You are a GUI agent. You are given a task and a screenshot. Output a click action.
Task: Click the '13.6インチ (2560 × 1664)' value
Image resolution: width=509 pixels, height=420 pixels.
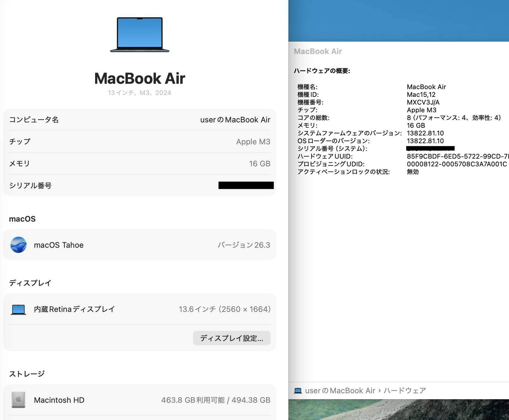225,309
